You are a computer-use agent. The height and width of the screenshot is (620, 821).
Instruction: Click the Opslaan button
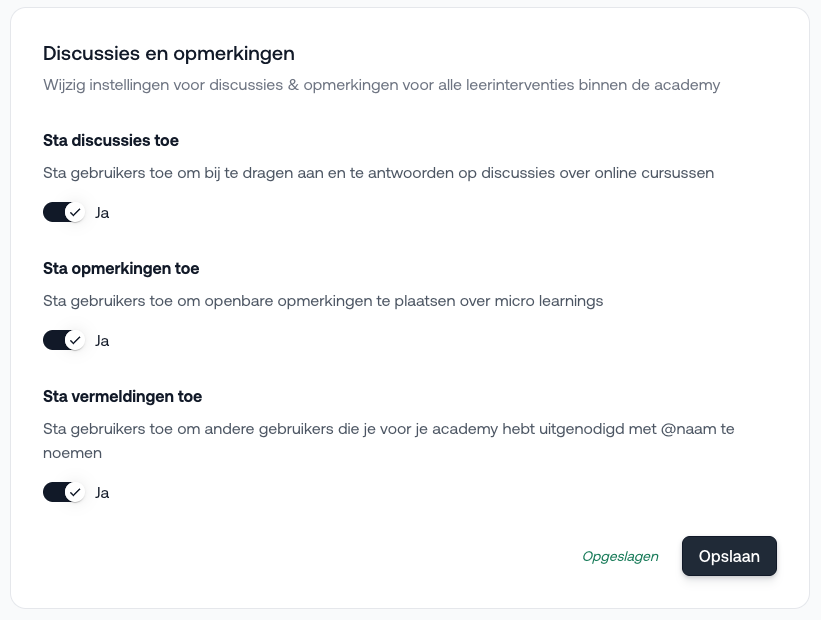pyautogui.click(x=729, y=557)
